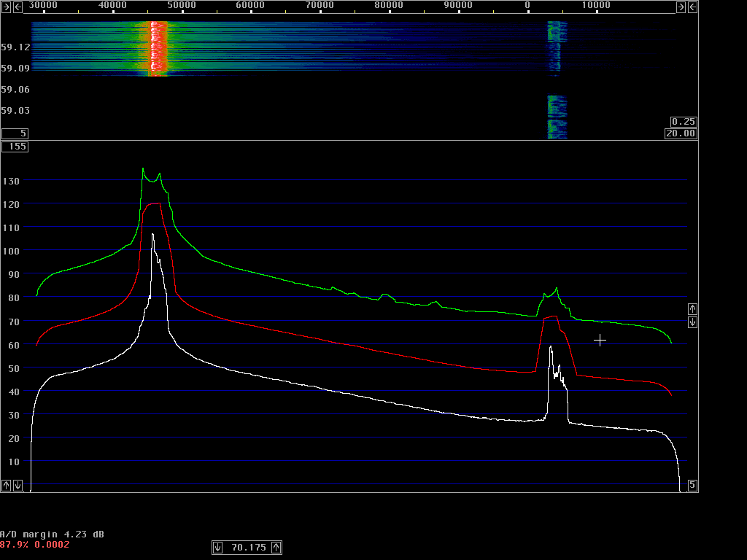
Task: Click the 60 dB scale label
Action: click(x=14, y=345)
